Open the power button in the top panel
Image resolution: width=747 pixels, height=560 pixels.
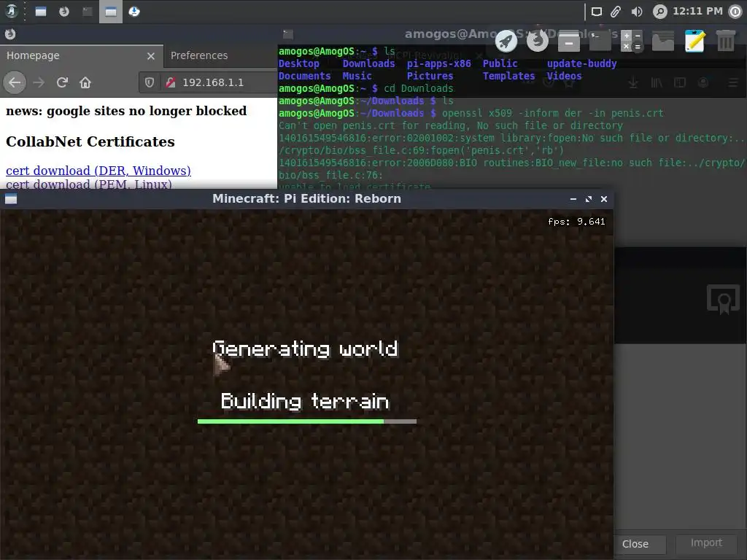click(735, 12)
